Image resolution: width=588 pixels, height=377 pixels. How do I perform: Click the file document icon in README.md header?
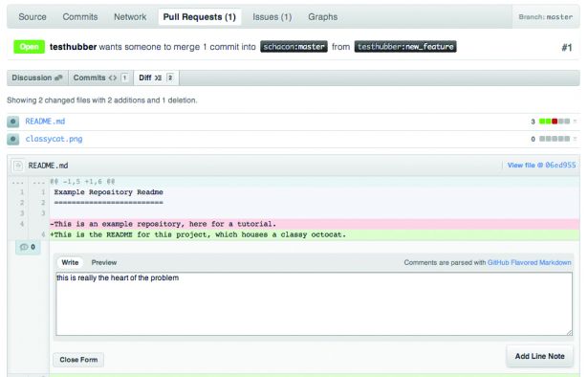17,166
